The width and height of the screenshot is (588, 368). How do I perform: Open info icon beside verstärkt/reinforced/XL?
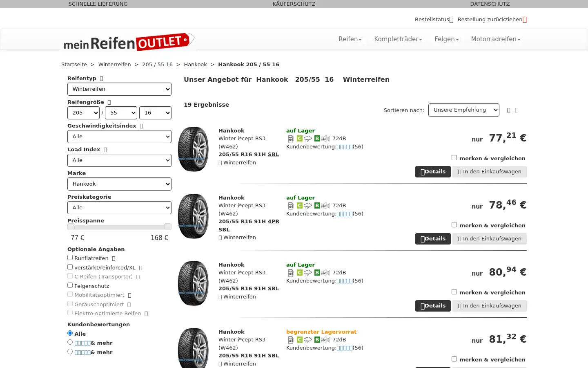click(x=140, y=268)
